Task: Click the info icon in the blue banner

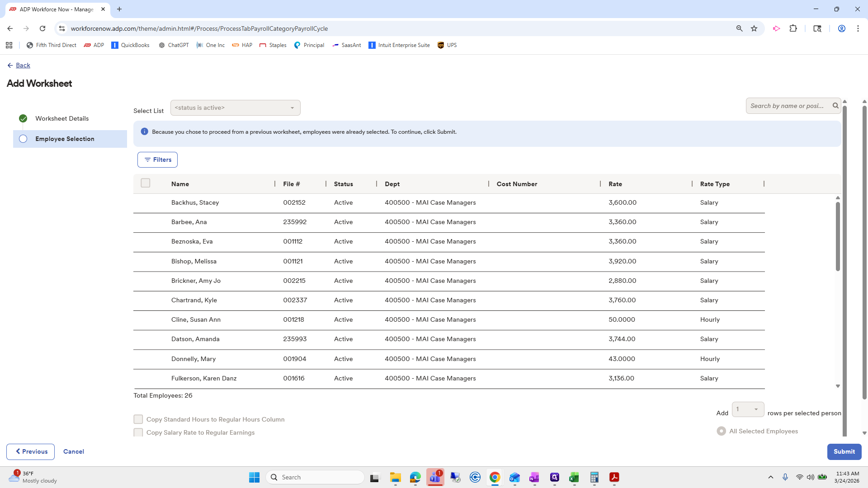Action: (x=144, y=131)
